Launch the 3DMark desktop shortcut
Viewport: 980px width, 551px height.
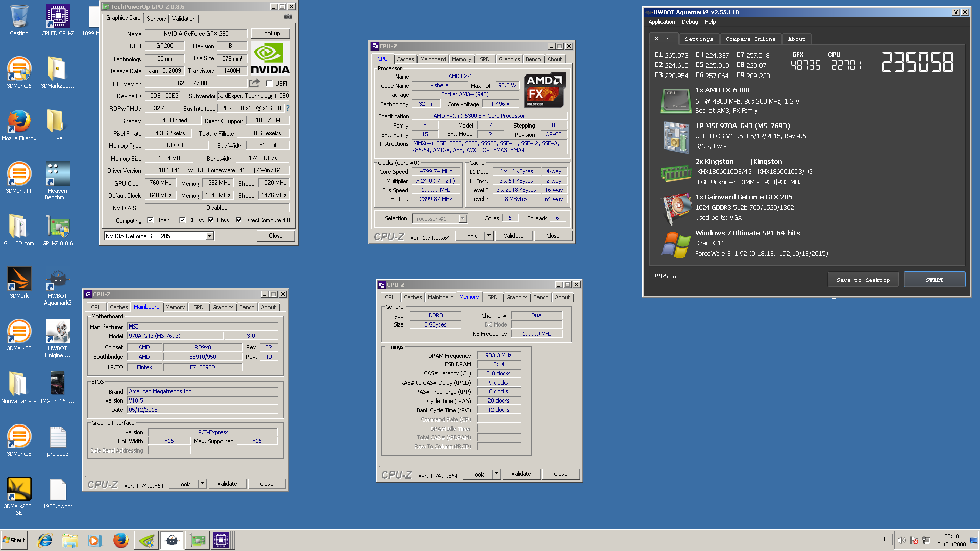pos(19,283)
